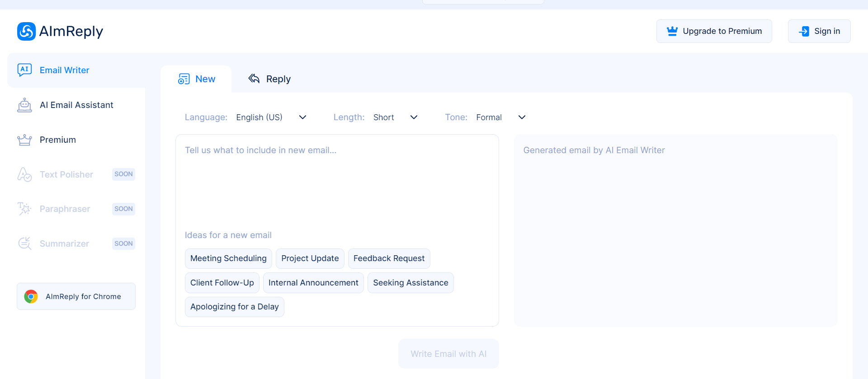Click the "Language:" label
Screen dimensions: 868x379
click(x=206, y=117)
